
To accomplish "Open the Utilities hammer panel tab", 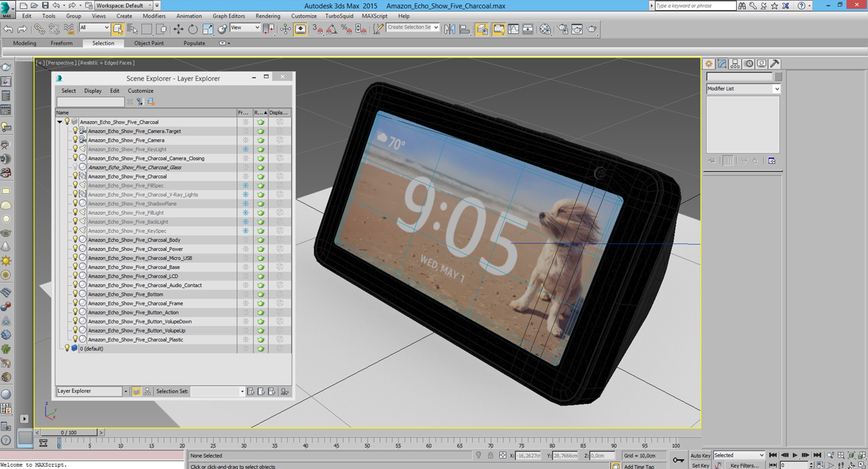I will tap(774, 64).
